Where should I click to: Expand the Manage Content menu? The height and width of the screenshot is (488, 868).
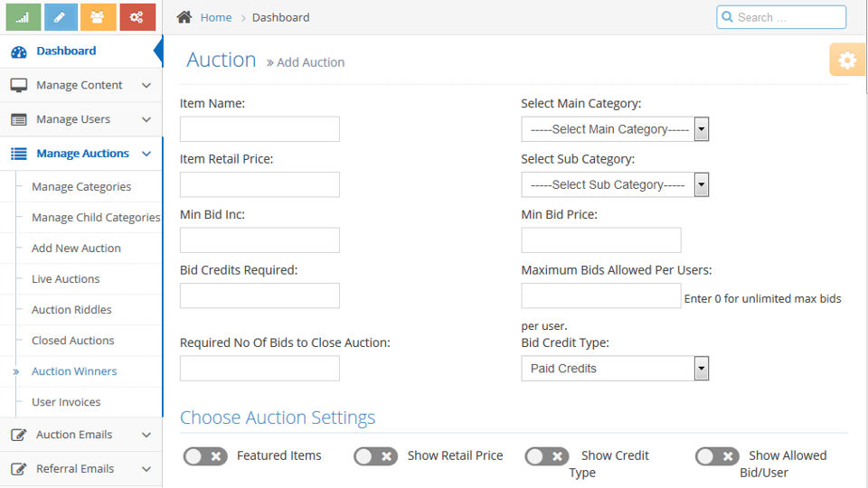(x=81, y=85)
